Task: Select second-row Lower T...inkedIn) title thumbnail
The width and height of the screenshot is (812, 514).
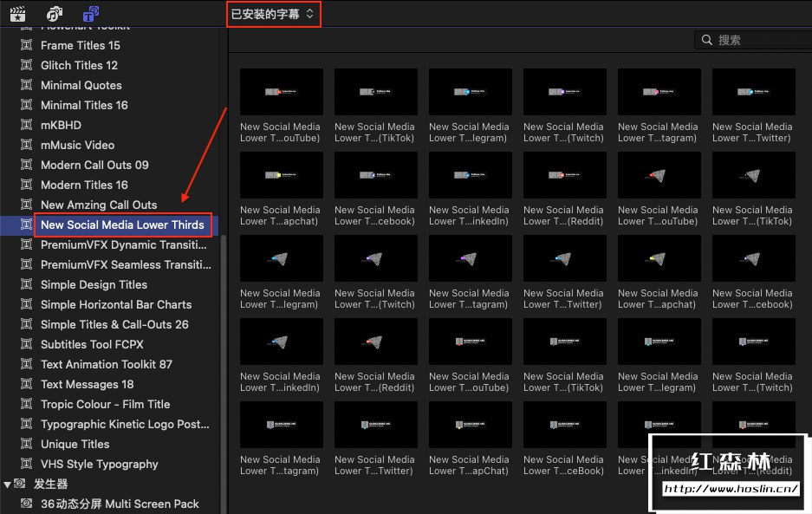Action: [471, 175]
